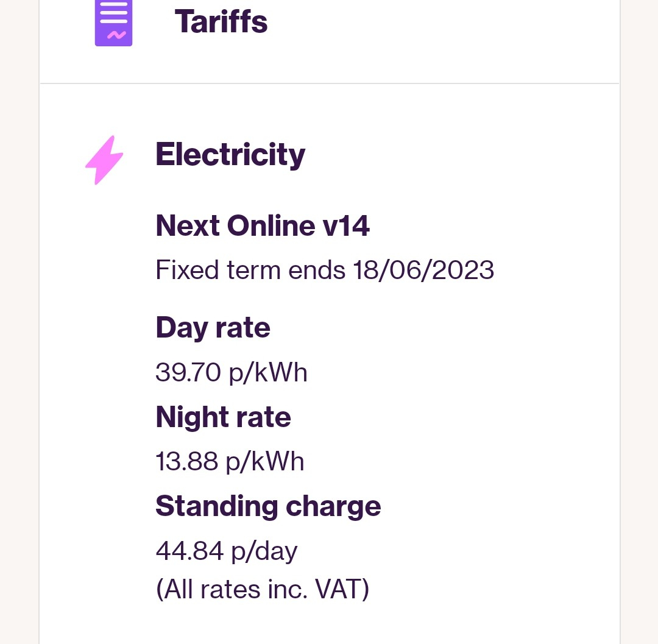The height and width of the screenshot is (644, 658).
Task: Click the divider line below the Tariffs header
Action: coord(329,83)
